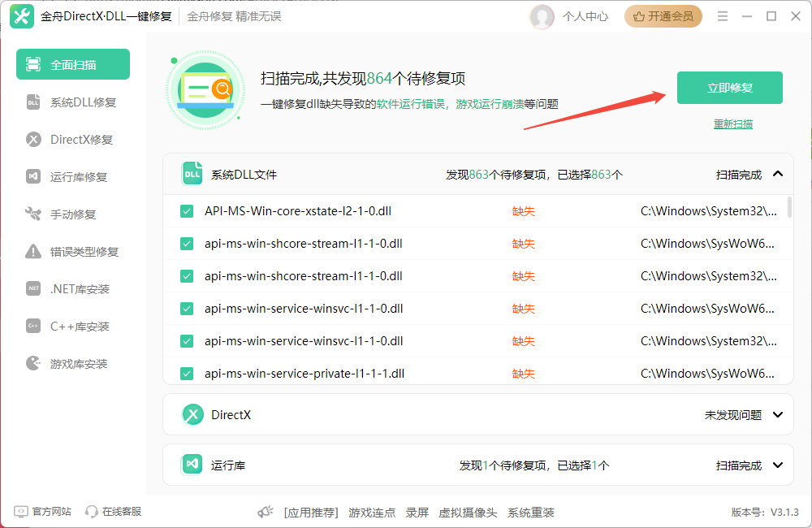Open the DirectX修复 sidebar icon
812x528 pixels.
(x=33, y=140)
